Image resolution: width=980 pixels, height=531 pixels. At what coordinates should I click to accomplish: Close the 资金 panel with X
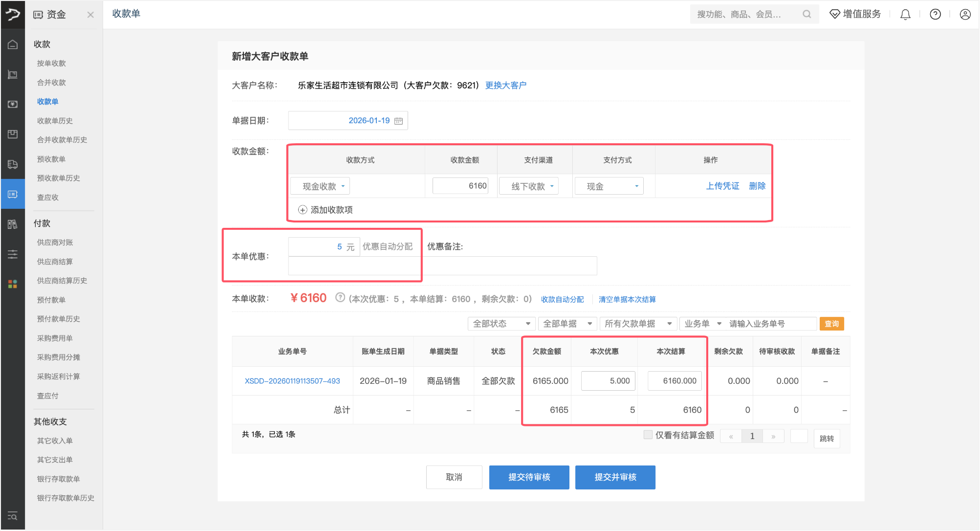pyautogui.click(x=90, y=15)
